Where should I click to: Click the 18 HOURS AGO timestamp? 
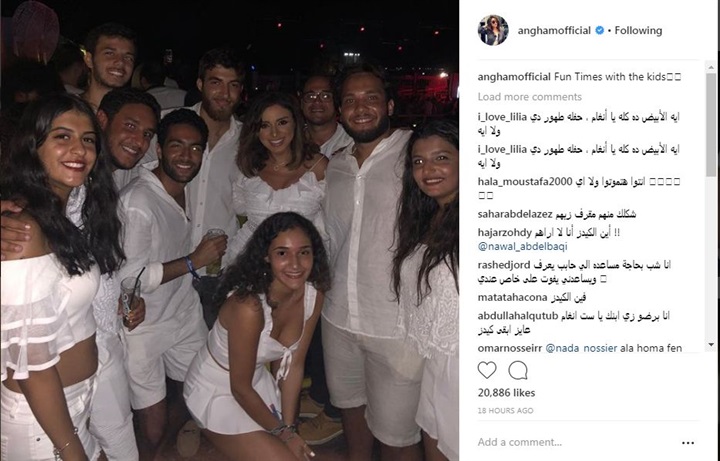[x=505, y=410]
